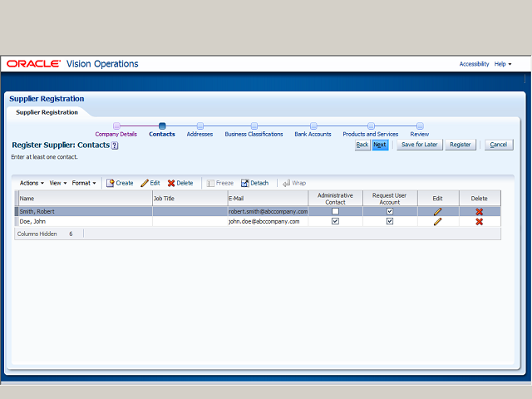Edit Smith, Robert using row pencil icon
The height and width of the screenshot is (399, 532).
click(x=438, y=212)
